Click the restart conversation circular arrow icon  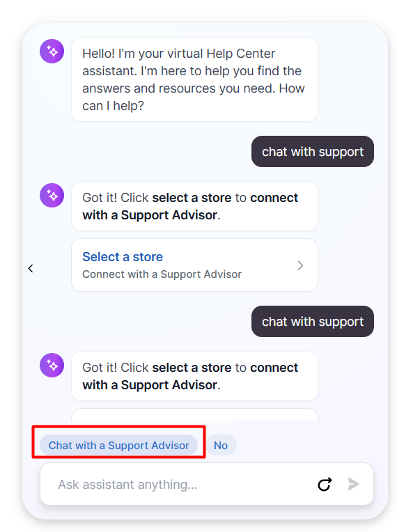coord(325,484)
